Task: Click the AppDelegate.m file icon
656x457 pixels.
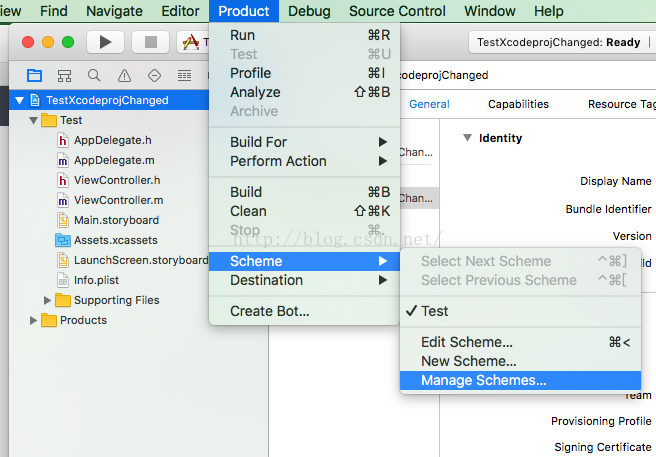Action: [63, 160]
